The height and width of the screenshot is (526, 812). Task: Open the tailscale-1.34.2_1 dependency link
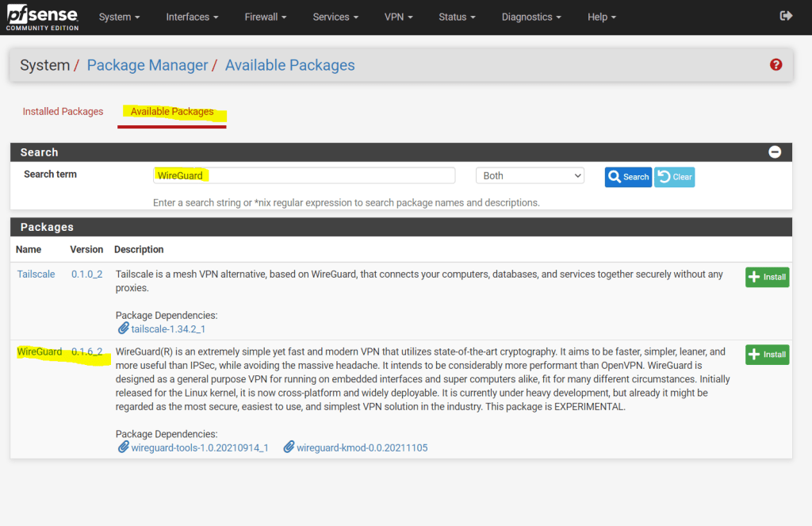tap(168, 329)
